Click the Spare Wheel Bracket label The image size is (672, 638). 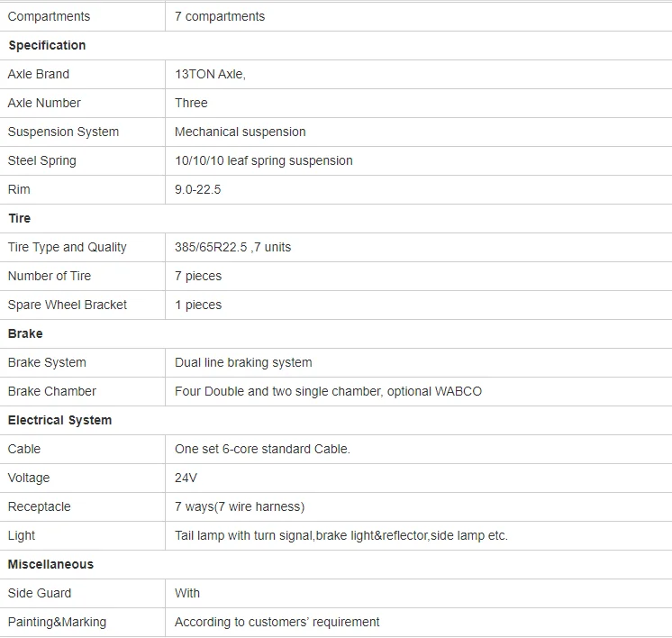coord(68,305)
